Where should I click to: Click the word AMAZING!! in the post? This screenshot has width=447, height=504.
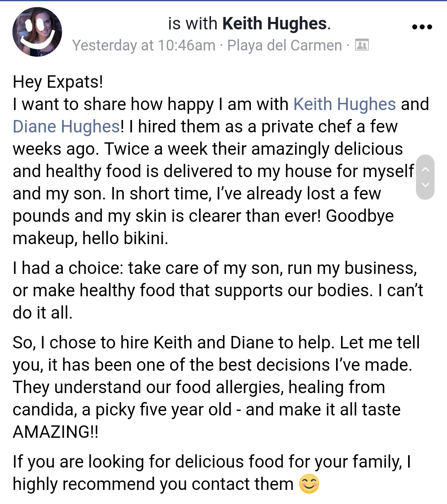click(x=56, y=432)
